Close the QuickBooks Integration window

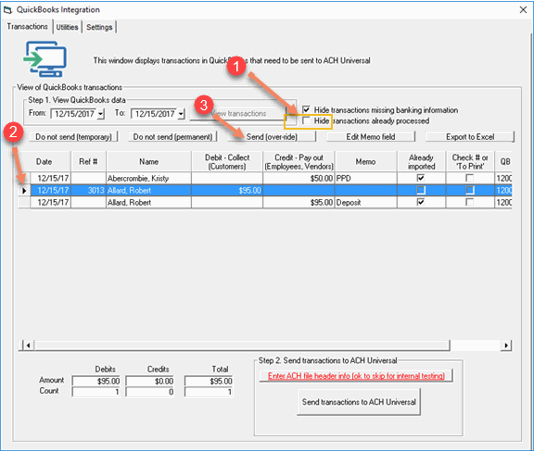[523, 10]
